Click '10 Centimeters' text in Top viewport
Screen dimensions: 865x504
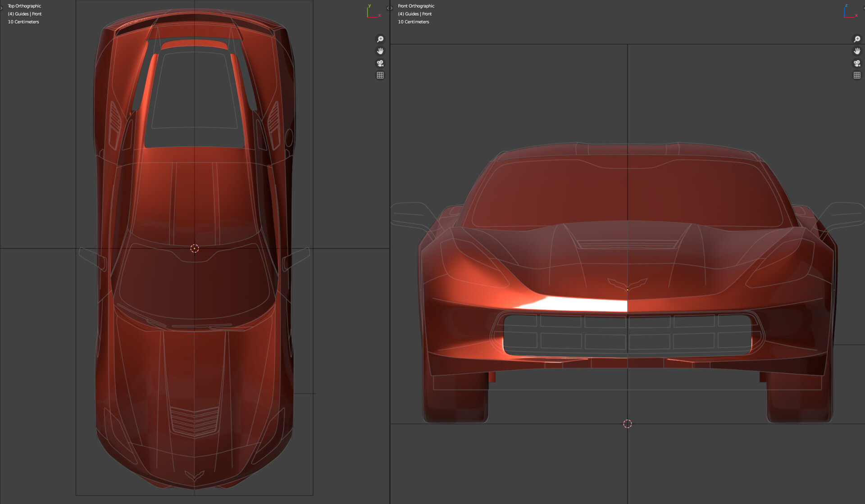[x=23, y=22]
